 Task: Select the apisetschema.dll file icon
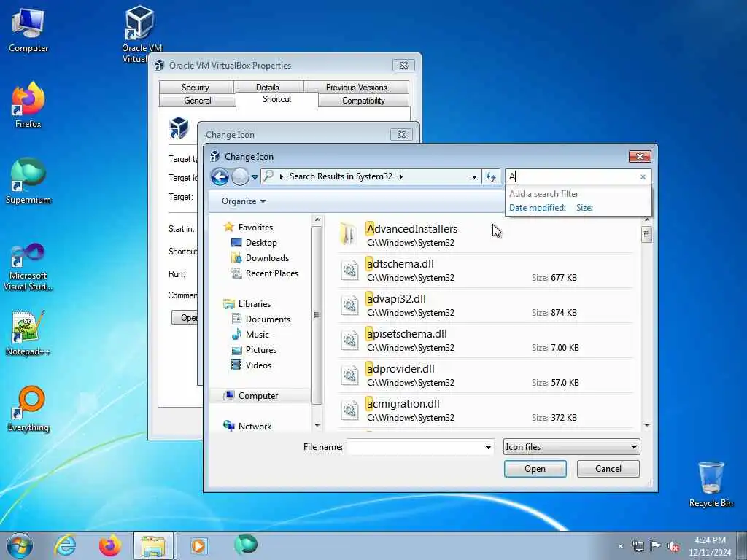(x=349, y=340)
